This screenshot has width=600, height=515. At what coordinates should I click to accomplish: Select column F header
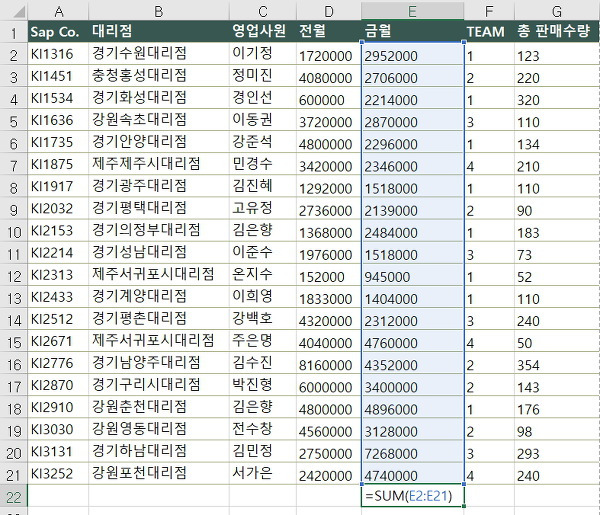[489, 11]
